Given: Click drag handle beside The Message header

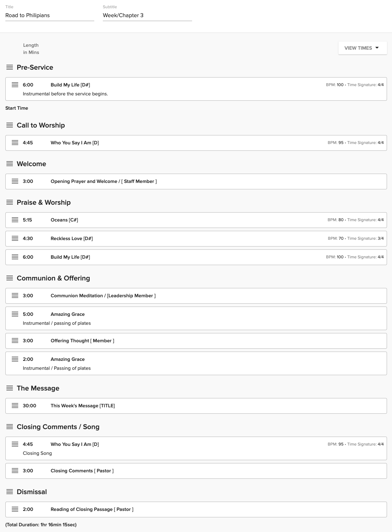Looking at the screenshot, I should coord(10,388).
